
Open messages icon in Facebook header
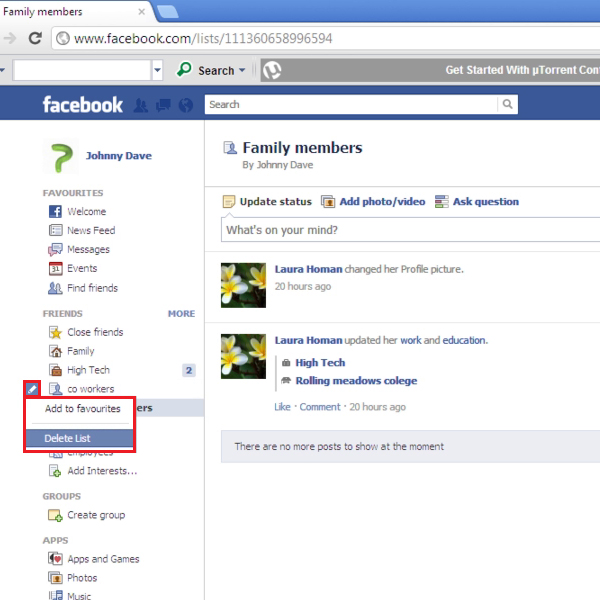coord(163,105)
